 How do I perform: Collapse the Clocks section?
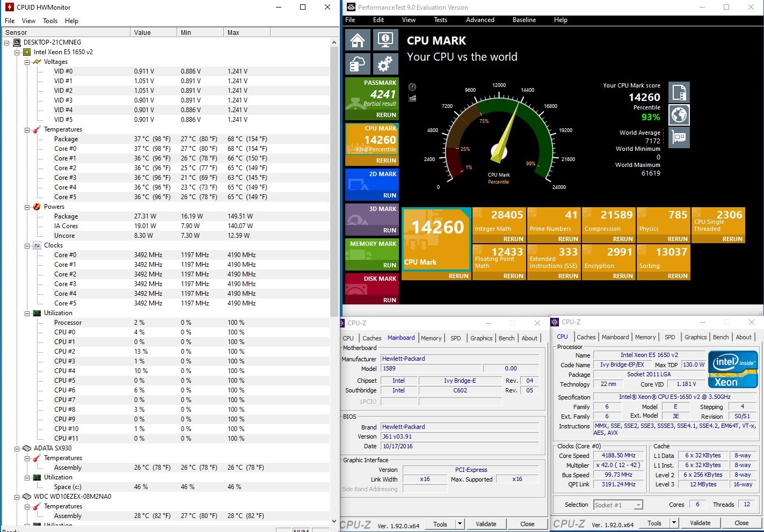pyautogui.click(x=27, y=245)
